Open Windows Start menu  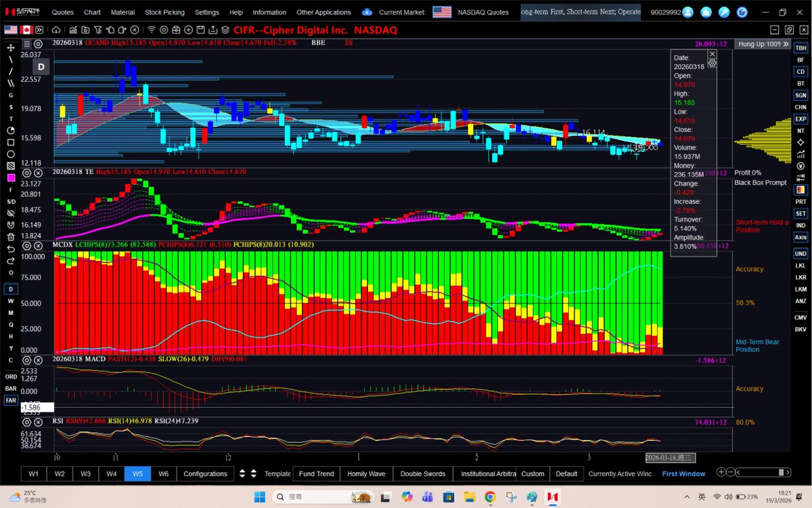[259, 496]
